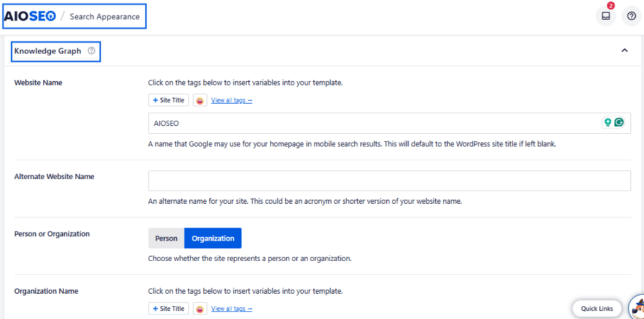Select the Person option
The width and height of the screenshot is (644, 319).
(x=166, y=238)
